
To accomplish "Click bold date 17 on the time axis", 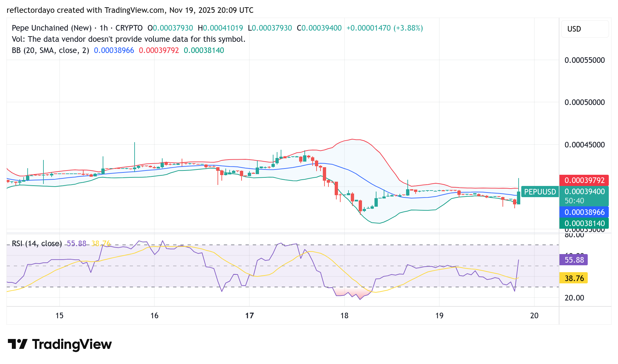I will pyautogui.click(x=249, y=316).
